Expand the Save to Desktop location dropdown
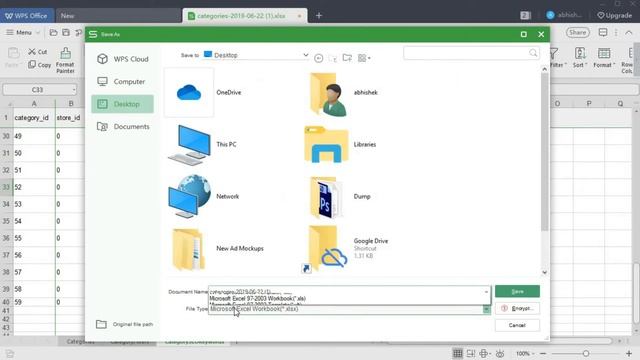The width and height of the screenshot is (640, 360). [x=305, y=55]
